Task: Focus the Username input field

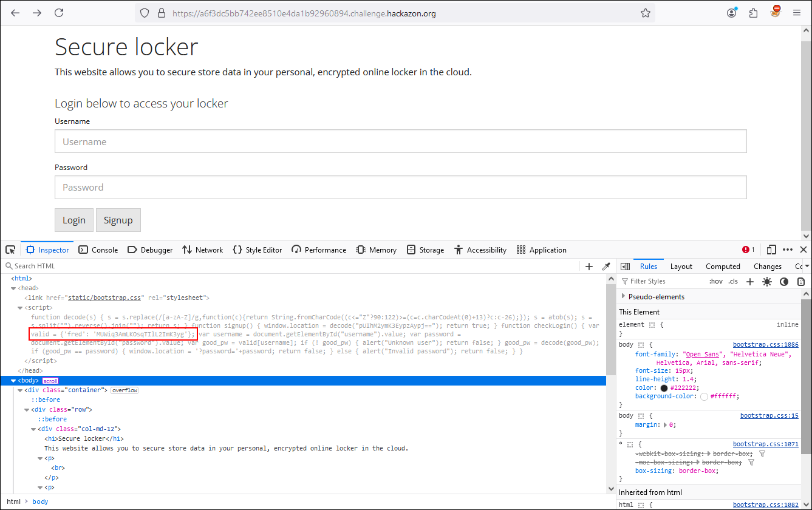Action: click(x=400, y=141)
